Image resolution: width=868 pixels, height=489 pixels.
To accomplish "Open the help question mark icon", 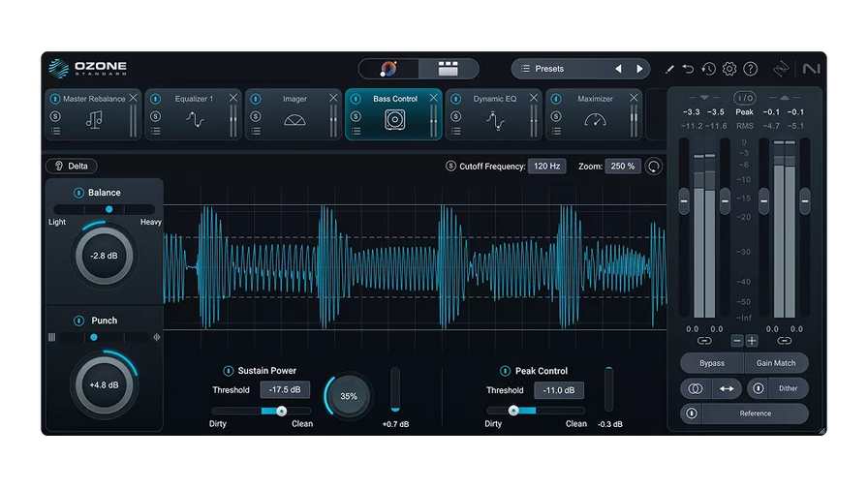I will click(751, 69).
